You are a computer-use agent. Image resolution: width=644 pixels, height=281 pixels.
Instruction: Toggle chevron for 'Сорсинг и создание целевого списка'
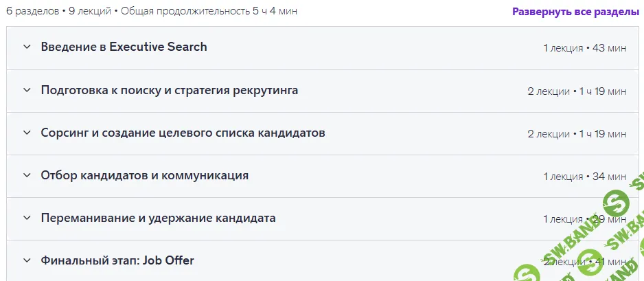point(27,133)
